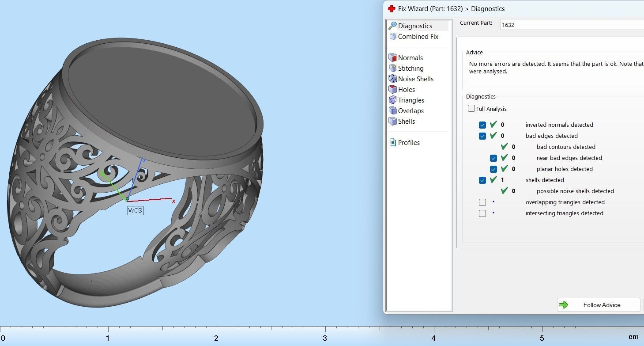Click green checkmark beside near bad edges
644x346 pixels.
pos(505,157)
